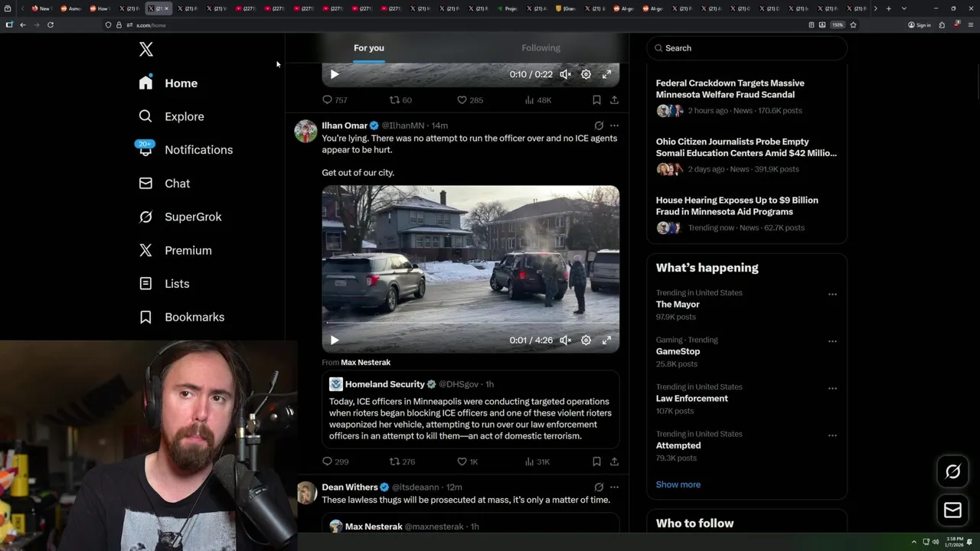The image size is (980, 551).
Task: Open floating messages envelope button
Action: coord(952,510)
